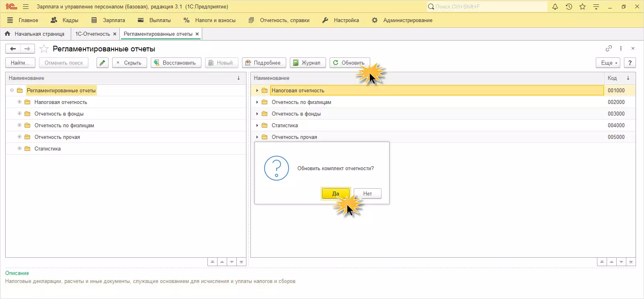Click the Обновить toolbar button
The width and height of the screenshot is (644, 299).
coord(349,63)
